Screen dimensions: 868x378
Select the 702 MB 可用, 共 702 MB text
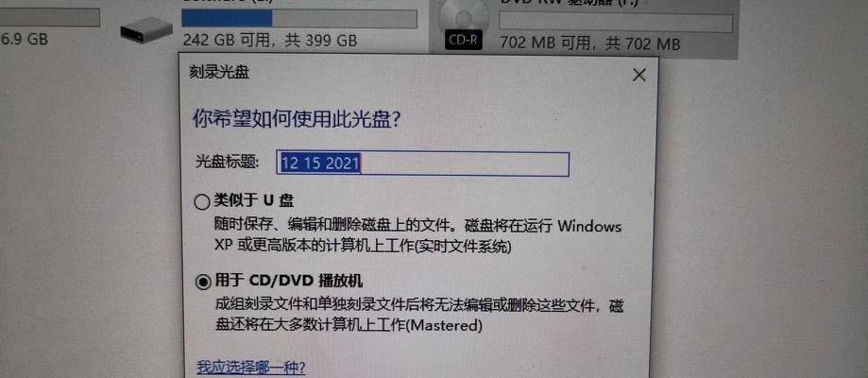pos(589,44)
